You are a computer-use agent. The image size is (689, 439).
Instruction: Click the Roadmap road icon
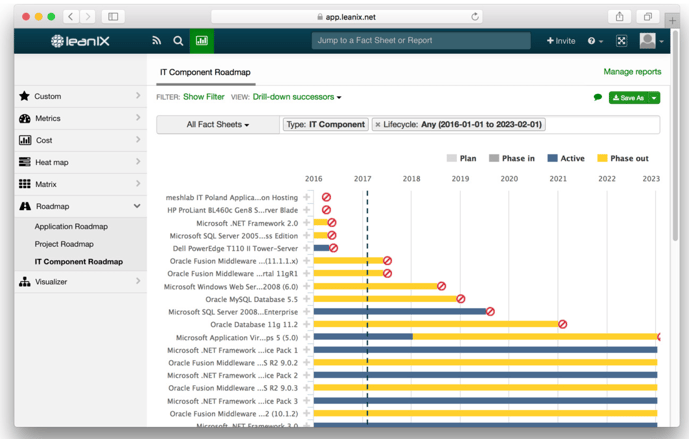(x=25, y=206)
